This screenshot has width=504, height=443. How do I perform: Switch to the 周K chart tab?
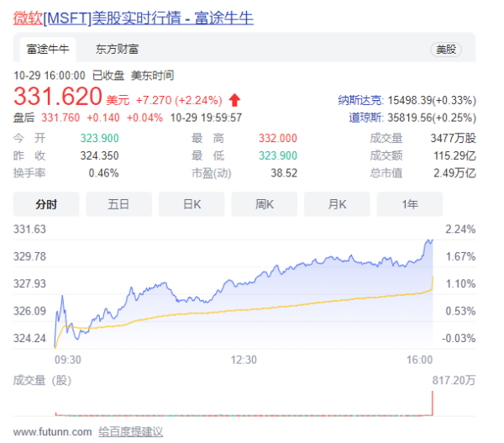[265, 204]
